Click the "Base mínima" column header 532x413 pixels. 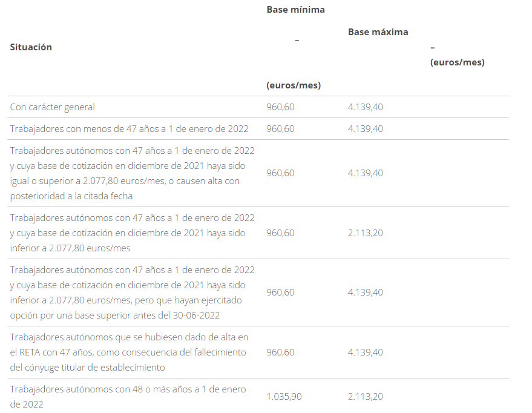pyautogui.click(x=295, y=10)
